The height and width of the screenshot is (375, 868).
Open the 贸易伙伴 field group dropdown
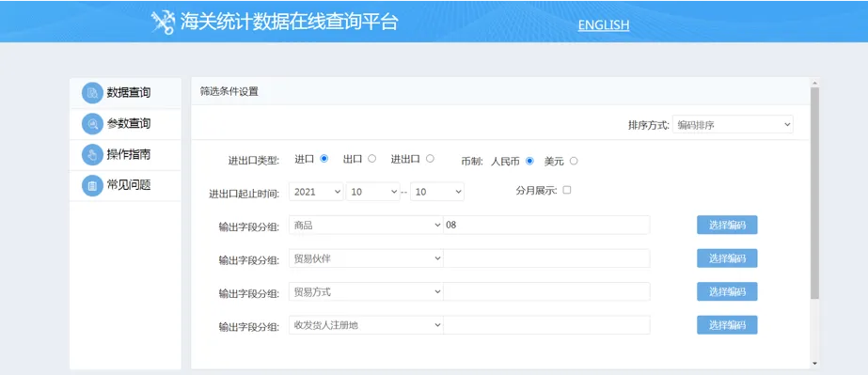pos(366,258)
